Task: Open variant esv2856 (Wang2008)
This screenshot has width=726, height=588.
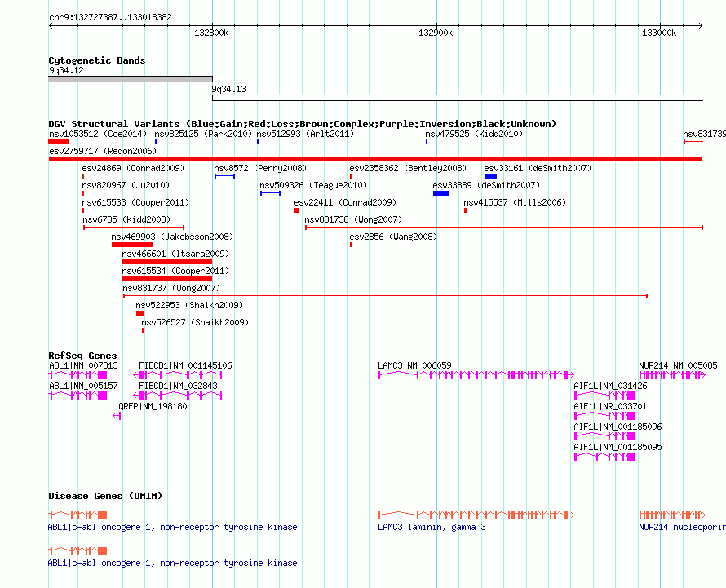Action: 393,237
